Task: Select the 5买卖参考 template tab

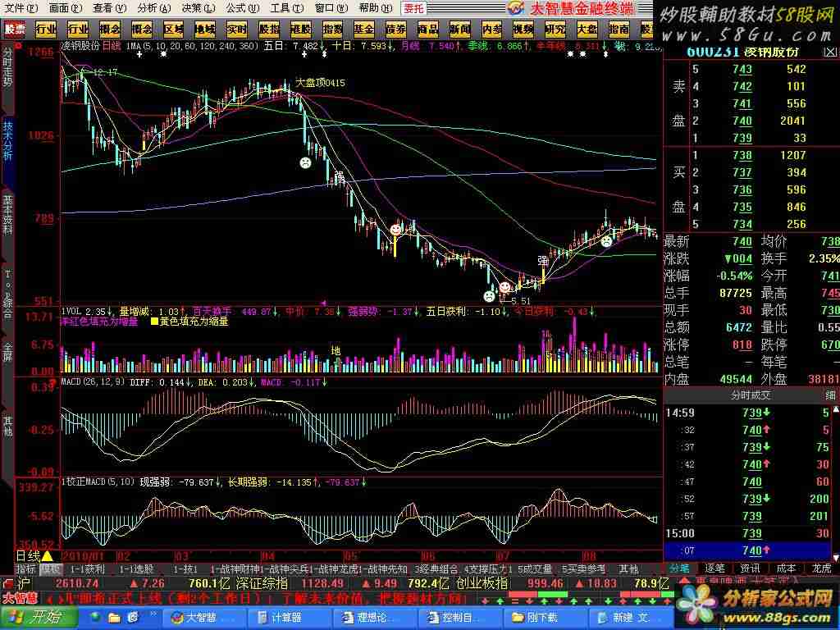Action: (x=583, y=569)
